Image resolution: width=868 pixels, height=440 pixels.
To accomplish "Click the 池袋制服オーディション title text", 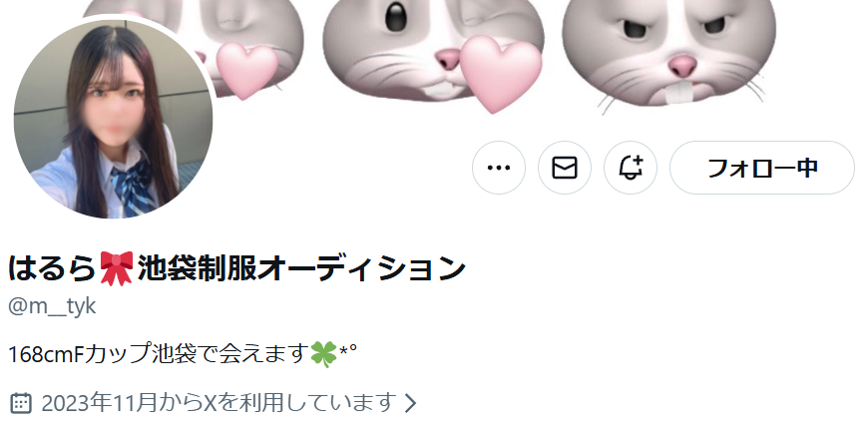I will tap(301, 268).
